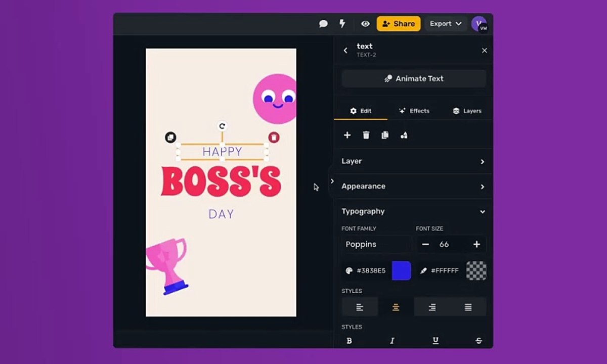
Task: Click the shapes icon in panel toolbar
Action: (404, 135)
